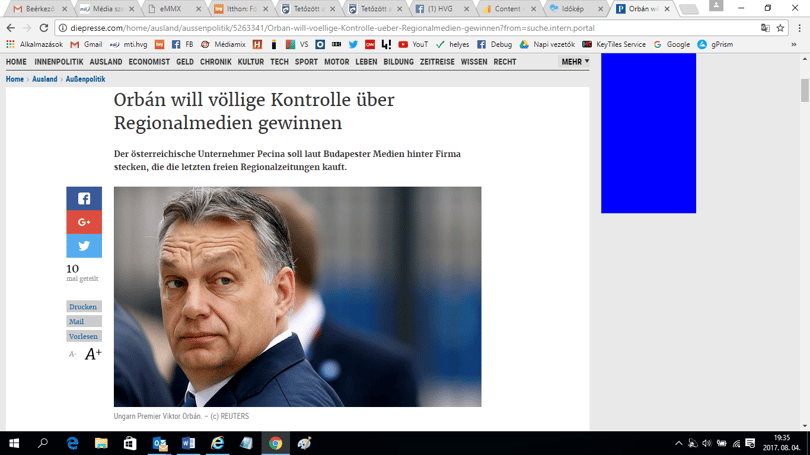
Task: Open taskbar volume control
Action: click(x=707, y=443)
